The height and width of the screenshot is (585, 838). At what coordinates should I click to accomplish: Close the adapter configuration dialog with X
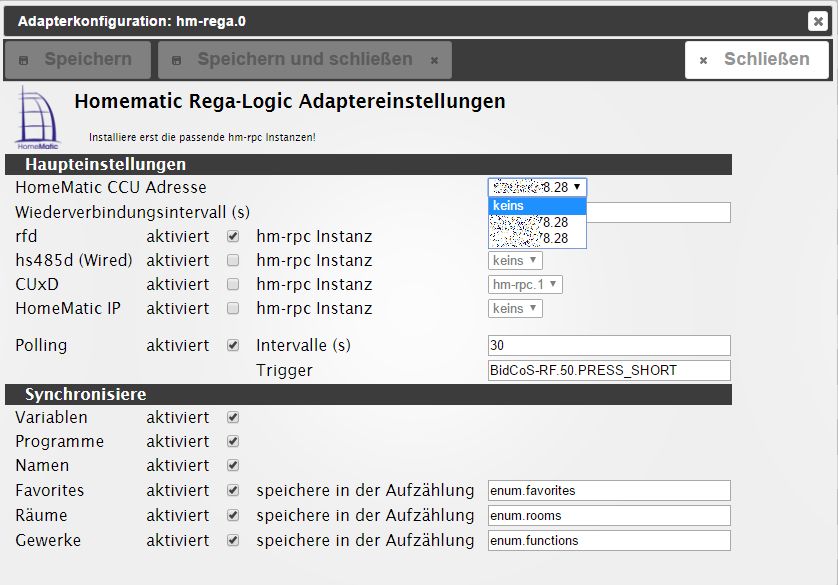pyautogui.click(x=818, y=20)
